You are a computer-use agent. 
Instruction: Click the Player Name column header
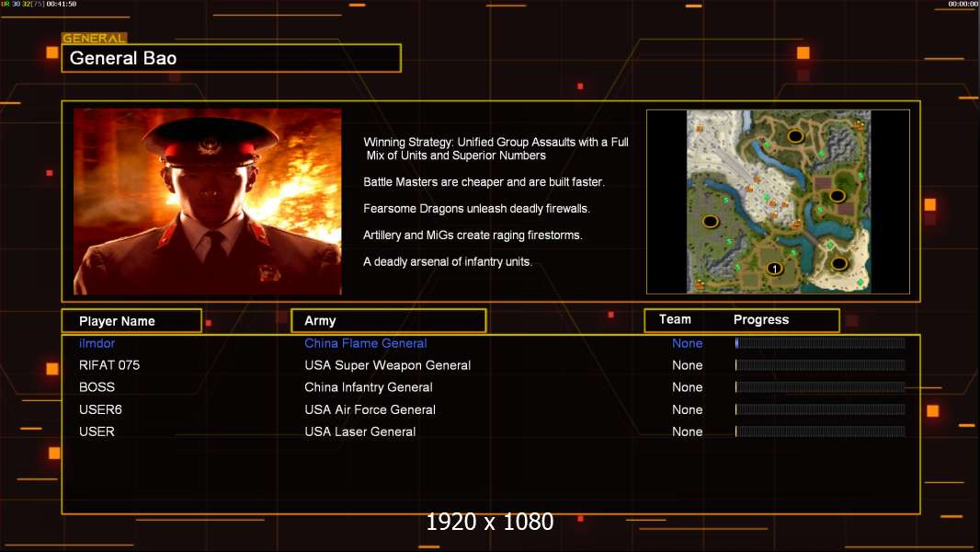tap(131, 321)
